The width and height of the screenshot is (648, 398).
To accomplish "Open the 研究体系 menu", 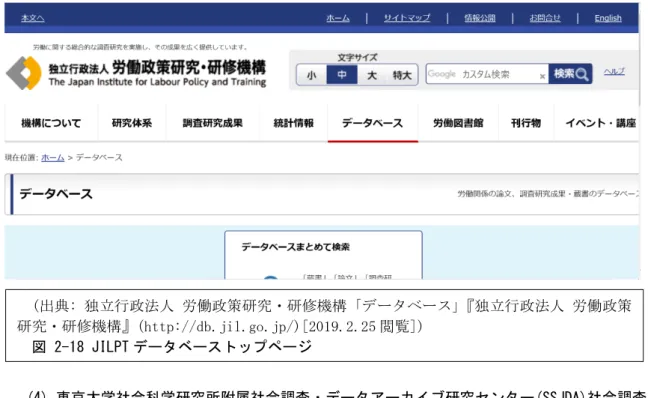I will pos(132,123).
